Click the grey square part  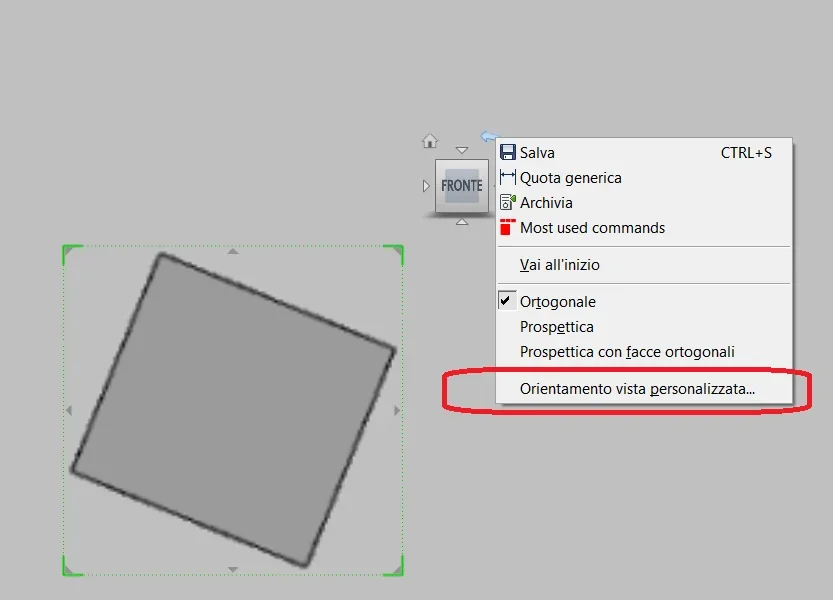[x=234, y=410]
